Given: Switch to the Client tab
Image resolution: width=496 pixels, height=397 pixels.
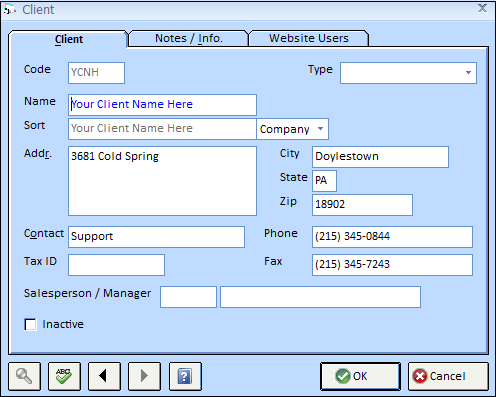Looking at the screenshot, I should coord(69,39).
